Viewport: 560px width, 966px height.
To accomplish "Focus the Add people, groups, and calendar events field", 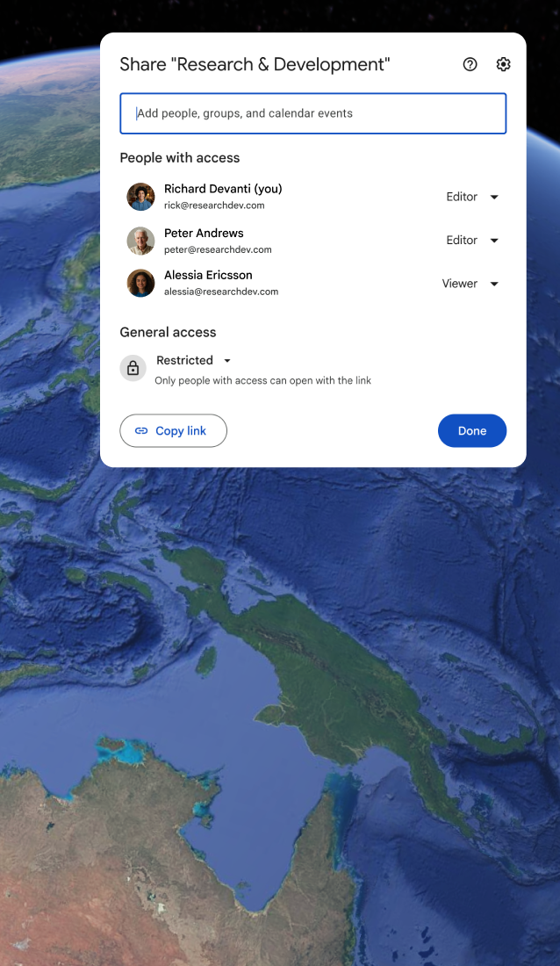I will 313,113.
